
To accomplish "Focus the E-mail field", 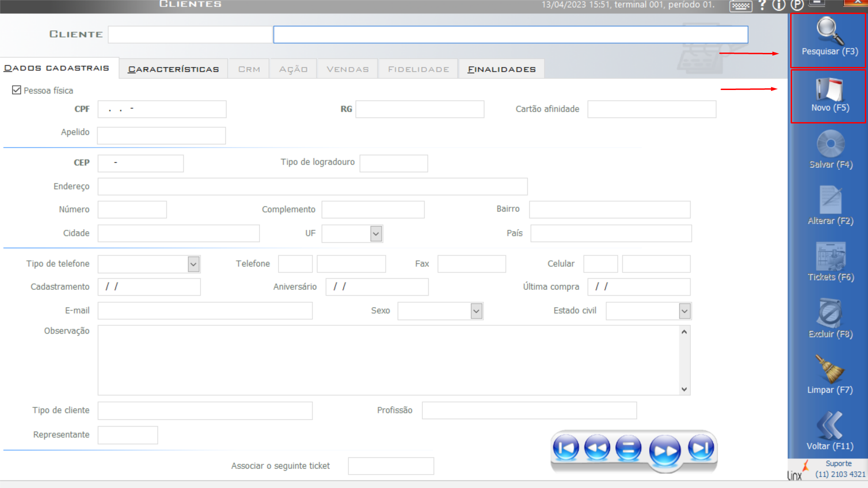I will tap(205, 311).
